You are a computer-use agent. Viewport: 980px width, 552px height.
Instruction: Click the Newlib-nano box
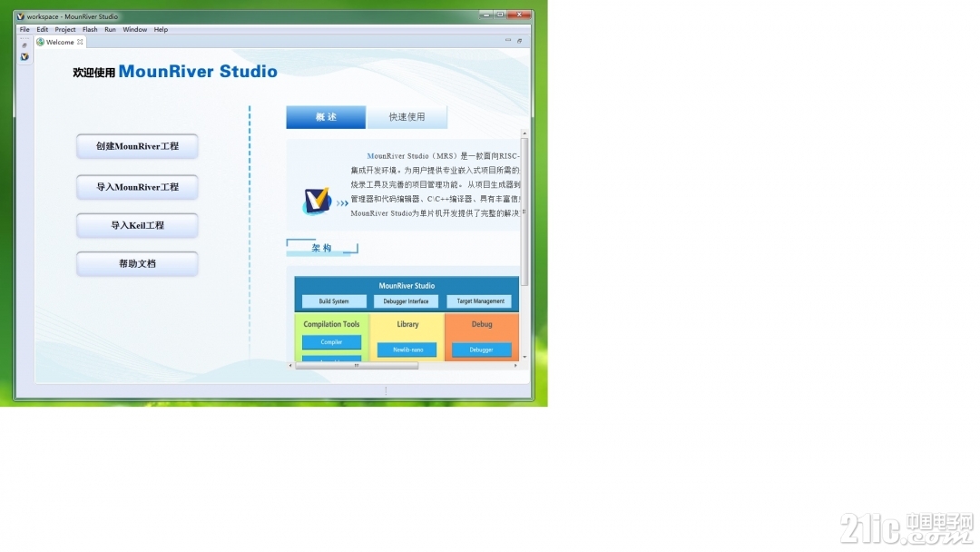407,350
